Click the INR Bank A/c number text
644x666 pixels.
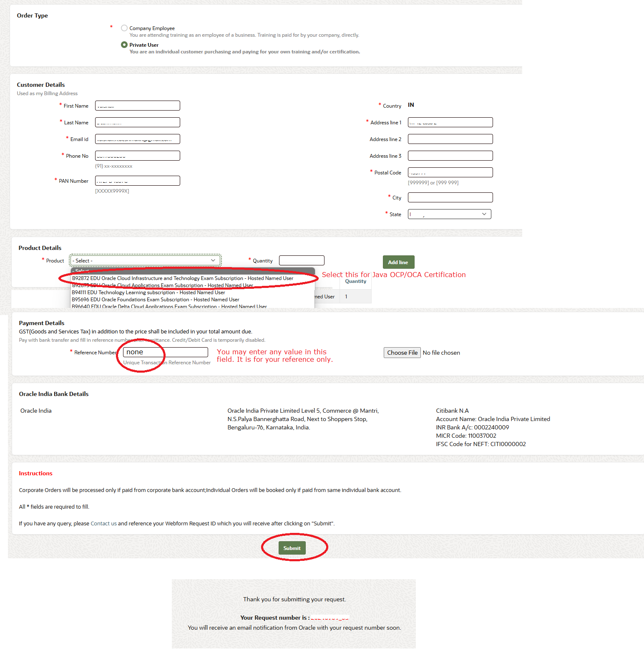472,427
